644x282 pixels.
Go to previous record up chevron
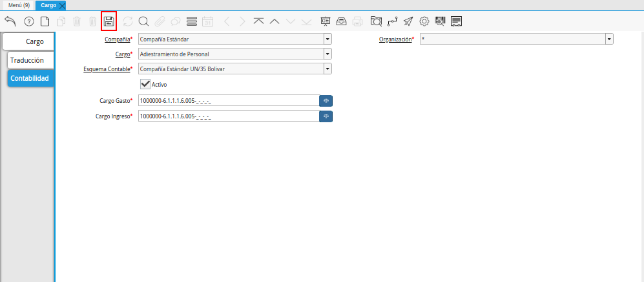pyautogui.click(x=275, y=21)
